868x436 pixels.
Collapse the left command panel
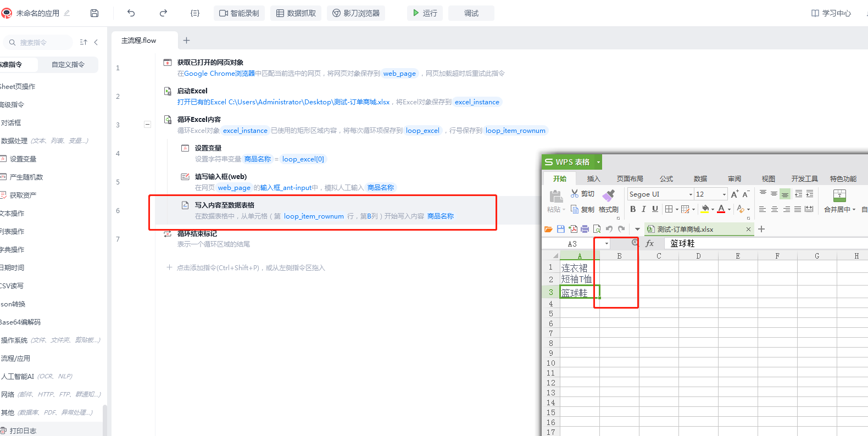coord(96,42)
